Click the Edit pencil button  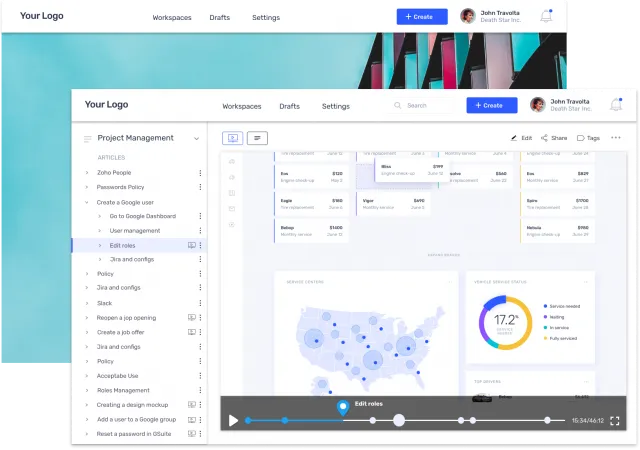click(x=521, y=138)
